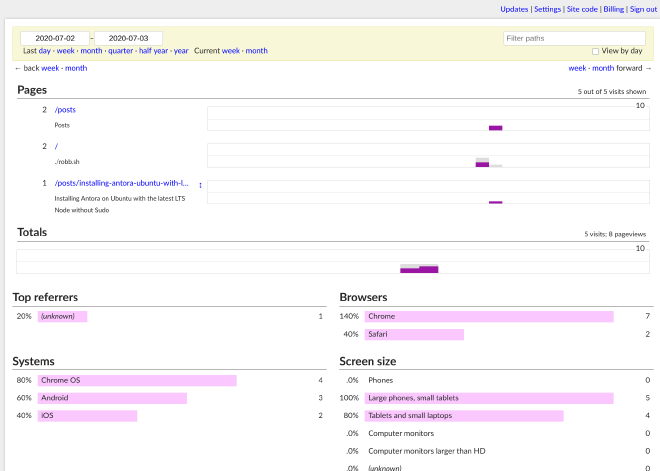
Task: Move forward one week
Action: tap(577, 68)
